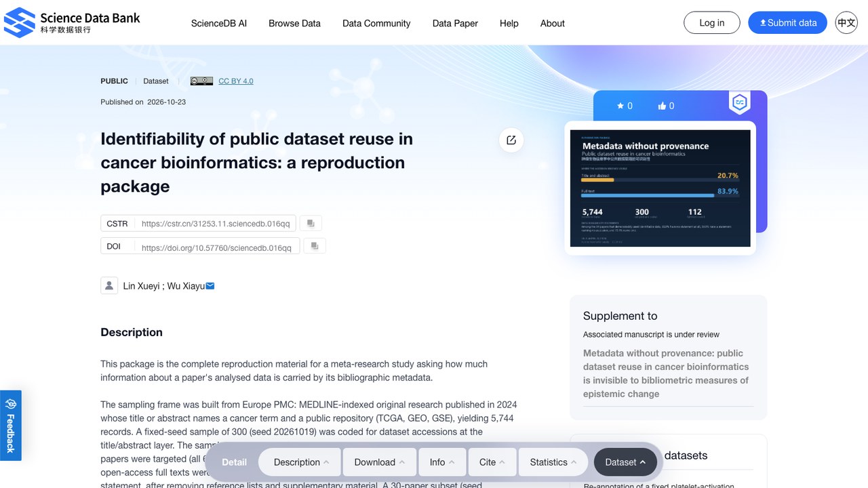868x488 pixels.
Task: Open the dataset cover thumbnail
Action: (x=660, y=188)
